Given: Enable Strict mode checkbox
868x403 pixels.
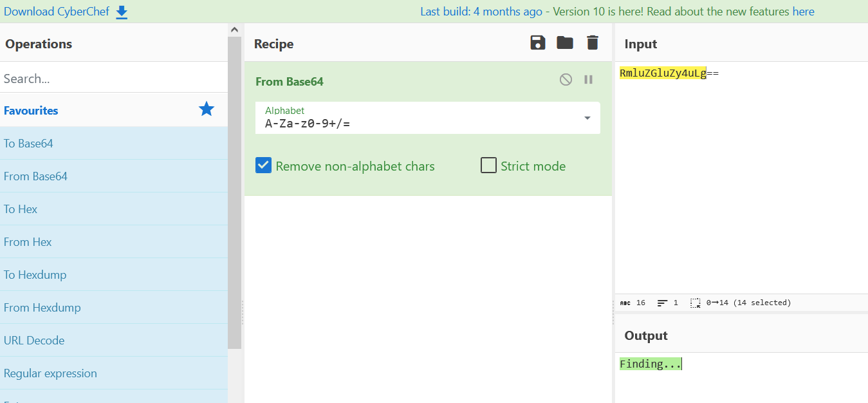Looking at the screenshot, I should pos(488,165).
